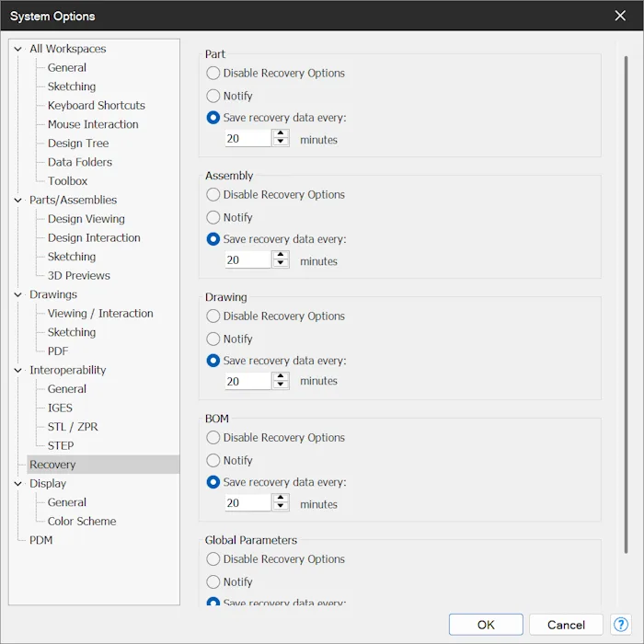
Task: Collapse the Interoperability tree node
Action: click(18, 370)
